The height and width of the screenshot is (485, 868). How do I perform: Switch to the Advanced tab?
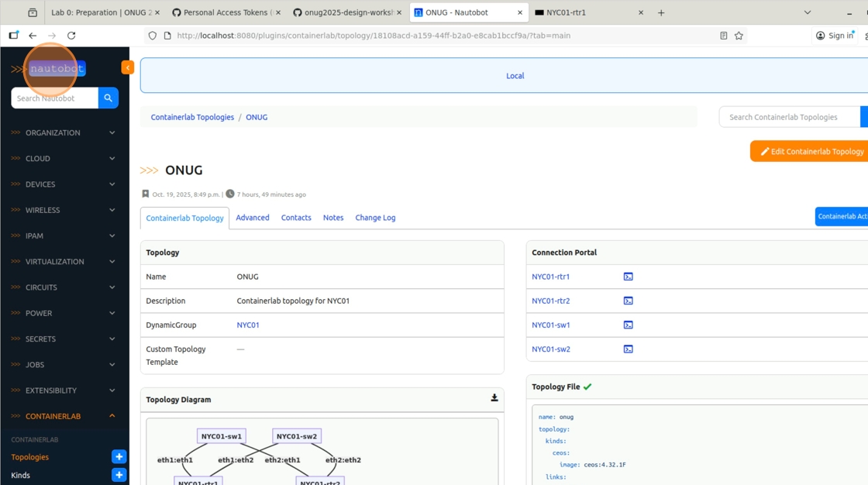(x=253, y=218)
